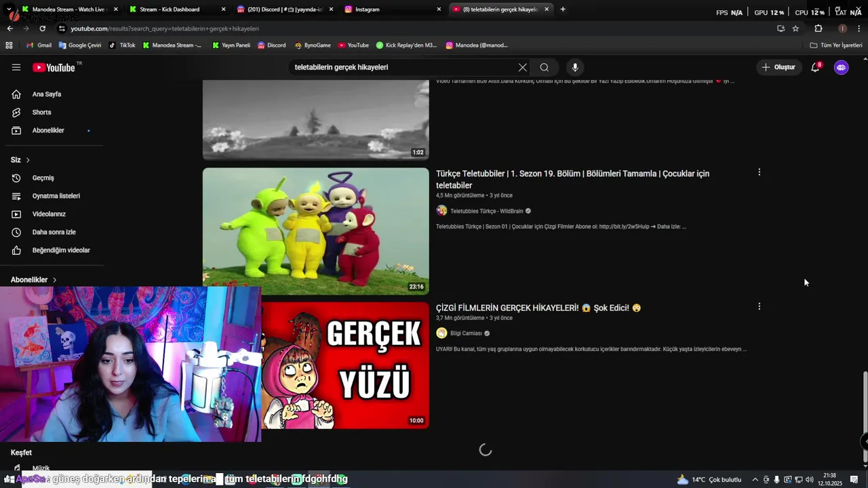
Task: Open the black-and-white 1:02 video thumbnail
Action: click(x=315, y=119)
